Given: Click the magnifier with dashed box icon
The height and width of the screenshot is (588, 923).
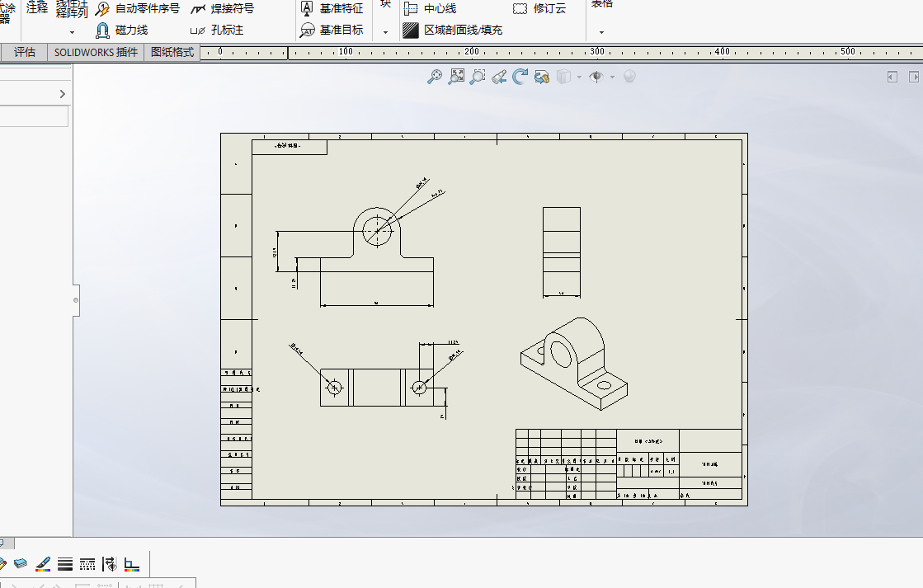Looking at the screenshot, I should click(478, 77).
